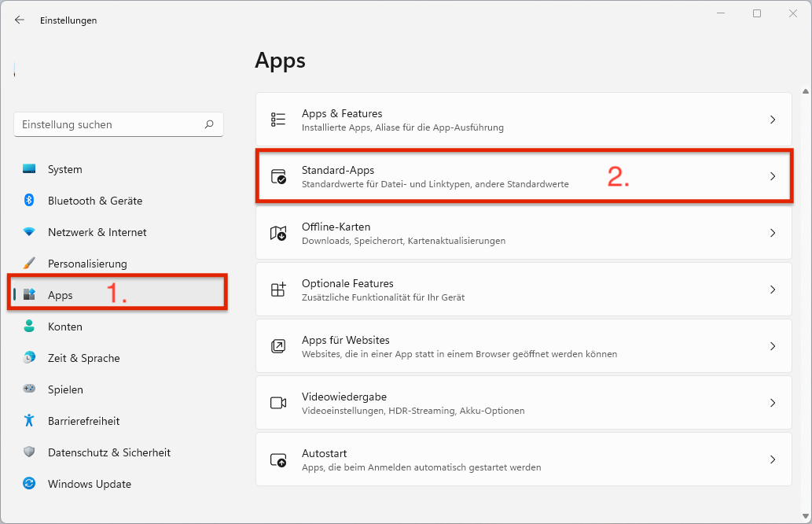Click the Bluetooth & Geräte sidebar icon
Viewport: 812px width, 524px height.
[29, 201]
